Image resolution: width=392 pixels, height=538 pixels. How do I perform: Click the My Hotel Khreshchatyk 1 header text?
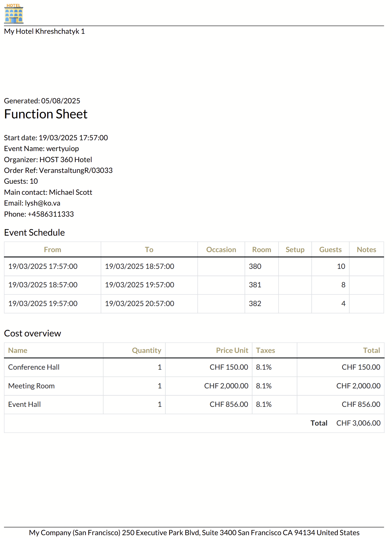tap(44, 31)
